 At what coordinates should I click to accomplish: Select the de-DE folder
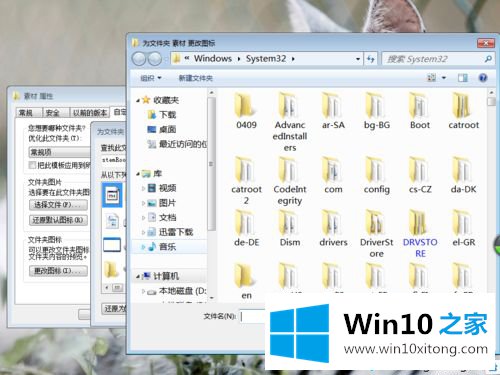(x=246, y=229)
